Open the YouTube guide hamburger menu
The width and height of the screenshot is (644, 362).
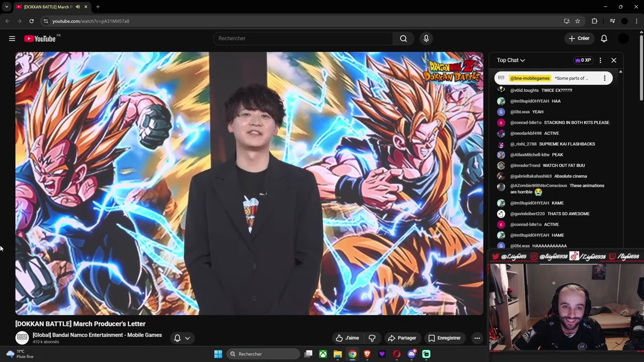coord(12,39)
